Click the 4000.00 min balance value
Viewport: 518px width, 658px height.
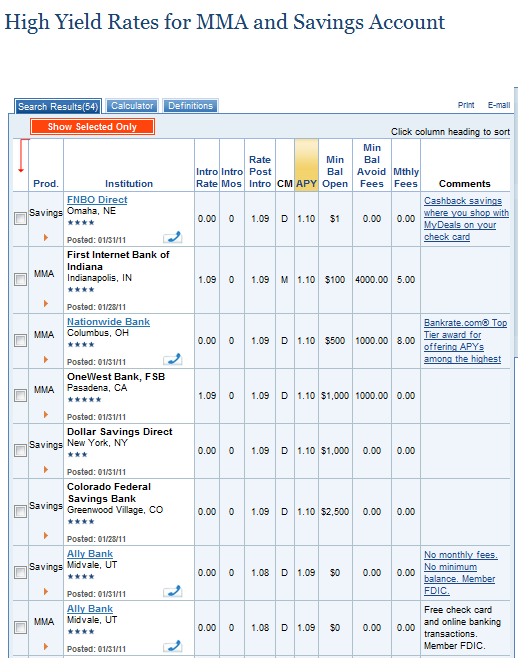[371, 279]
